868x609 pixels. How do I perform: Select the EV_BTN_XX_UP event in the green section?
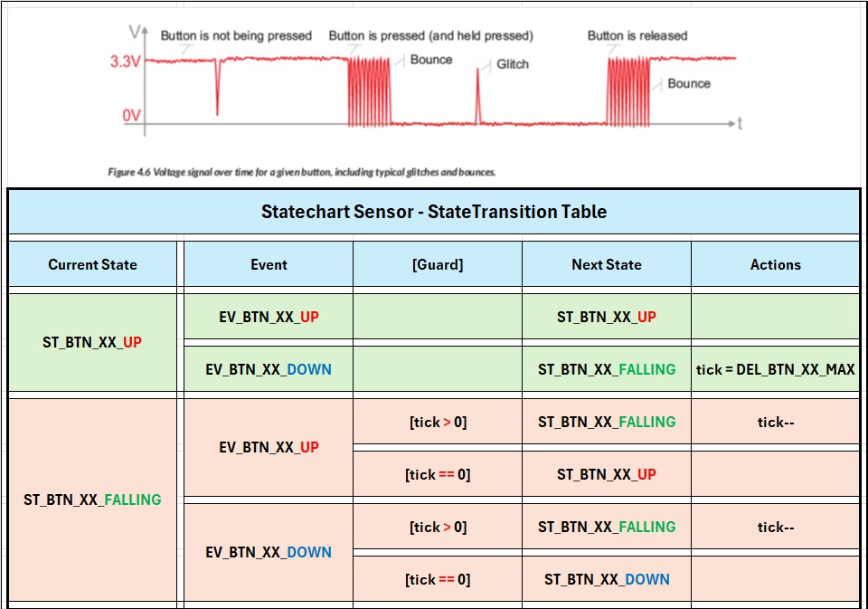coord(269,317)
